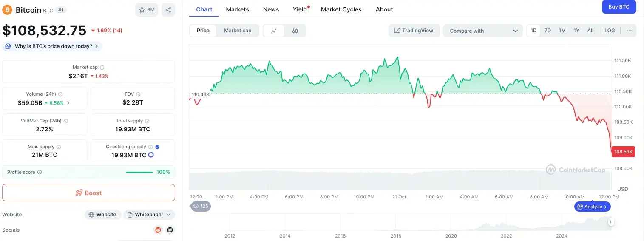The width and height of the screenshot is (644, 241).
Task: Expand the Whitepaper dropdown
Action: pyautogui.click(x=149, y=215)
